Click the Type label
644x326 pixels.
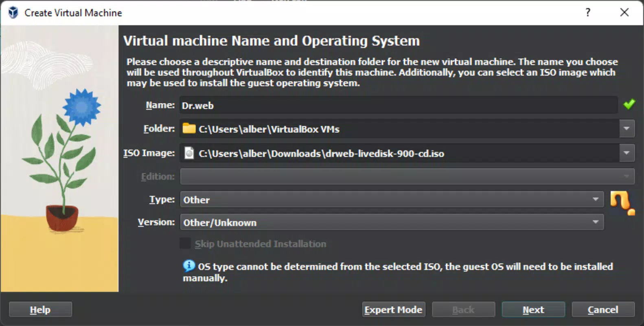162,199
